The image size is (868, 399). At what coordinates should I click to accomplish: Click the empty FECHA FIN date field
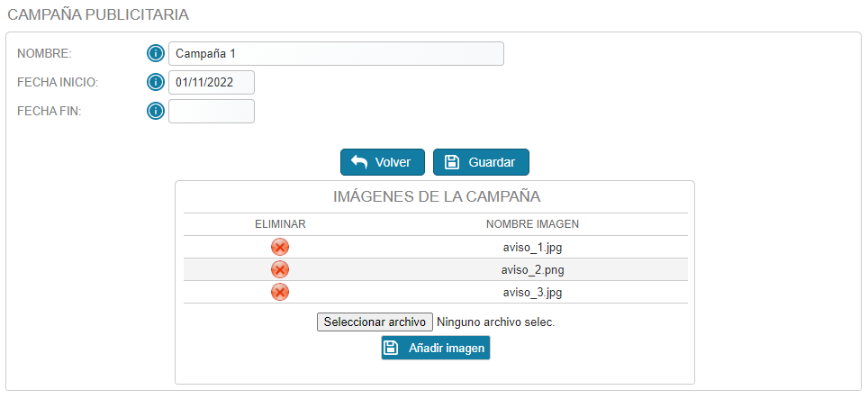(x=212, y=111)
